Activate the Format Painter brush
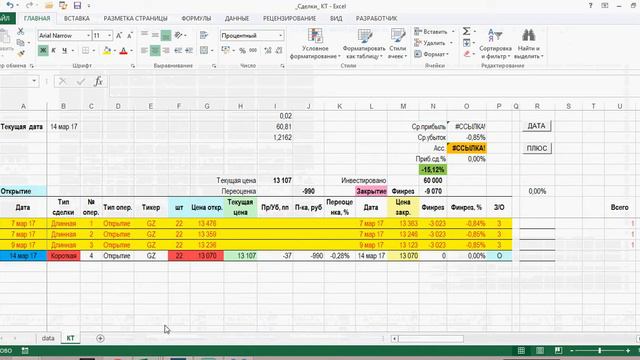 20,53
